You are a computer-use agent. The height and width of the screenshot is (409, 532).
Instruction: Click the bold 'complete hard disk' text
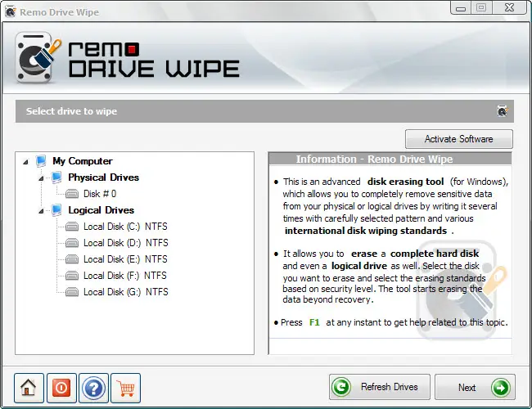pos(435,254)
